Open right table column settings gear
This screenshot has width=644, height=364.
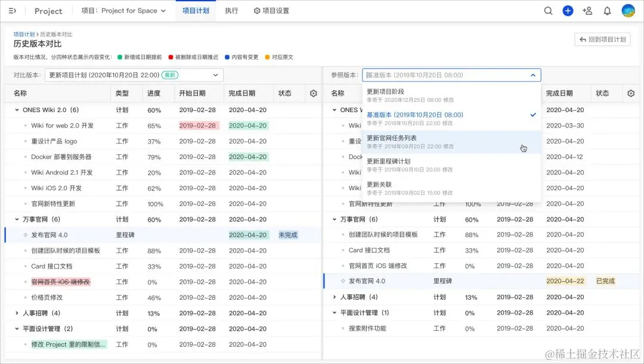point(631,94)
